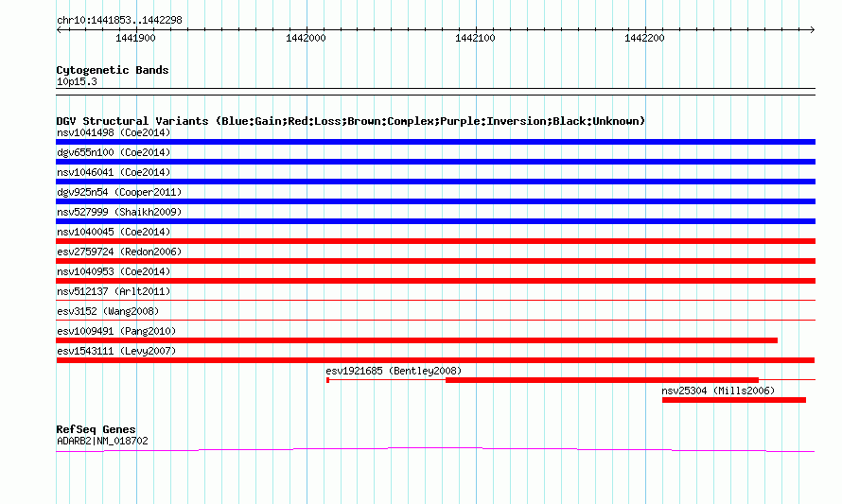Select the red bar under nsv25304
The height and width of the screenshot is (504, 842).
pos(734,400)
